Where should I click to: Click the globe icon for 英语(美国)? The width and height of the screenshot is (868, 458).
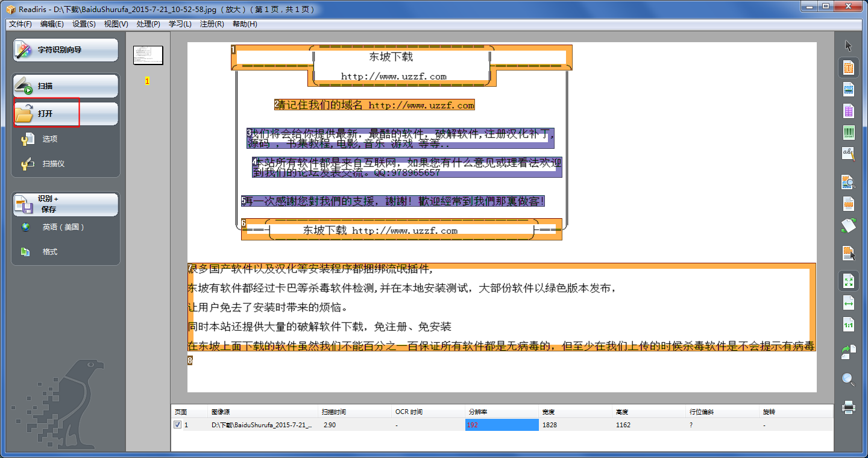click(25, 227)
